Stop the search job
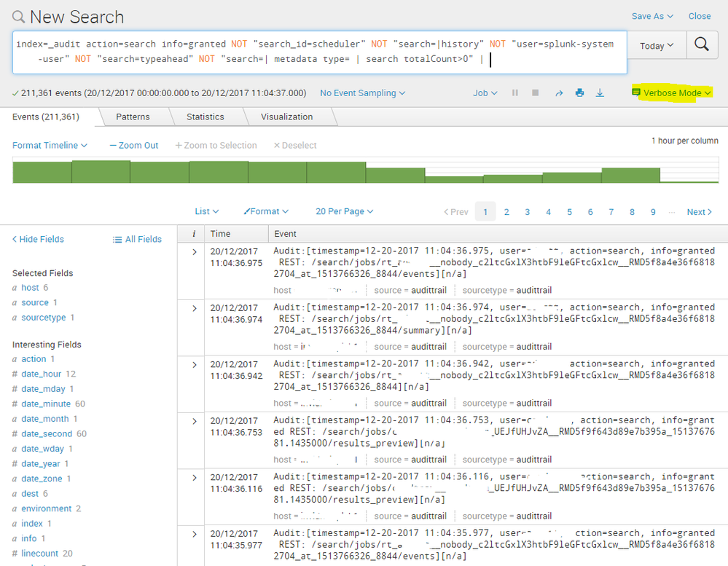Viewport: 728px width, 566px height. 536,93
